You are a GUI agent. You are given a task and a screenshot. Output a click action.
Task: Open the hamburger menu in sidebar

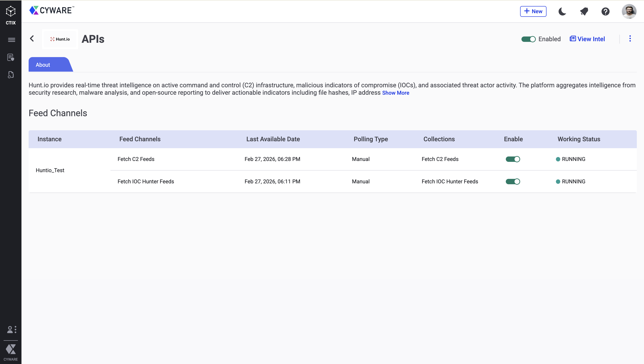11,40
